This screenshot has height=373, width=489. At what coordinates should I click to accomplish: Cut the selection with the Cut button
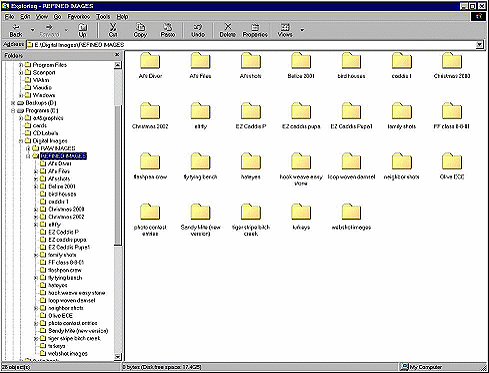(113, 30)
